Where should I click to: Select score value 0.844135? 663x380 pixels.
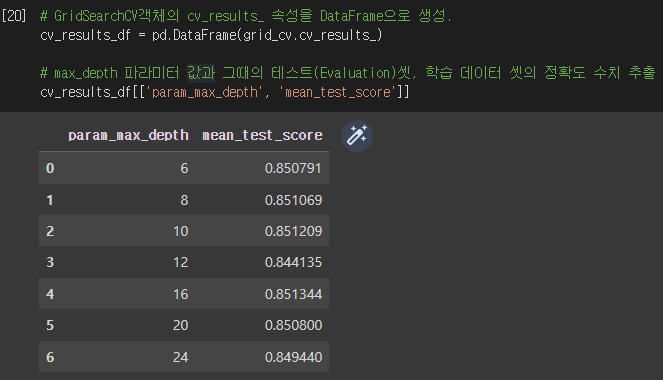coord(293,262)
